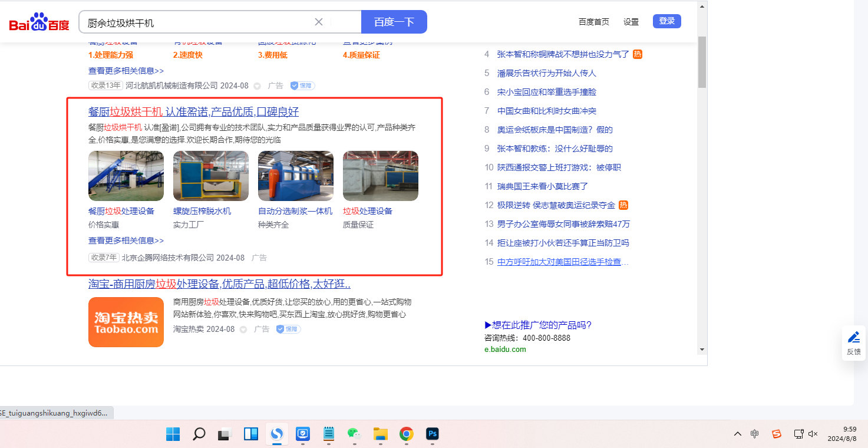The height and width of the screenshot is (448, 868).
Task: Open hot search 宋小宝回应和举重选手撞脸
Action: (547, 92)
